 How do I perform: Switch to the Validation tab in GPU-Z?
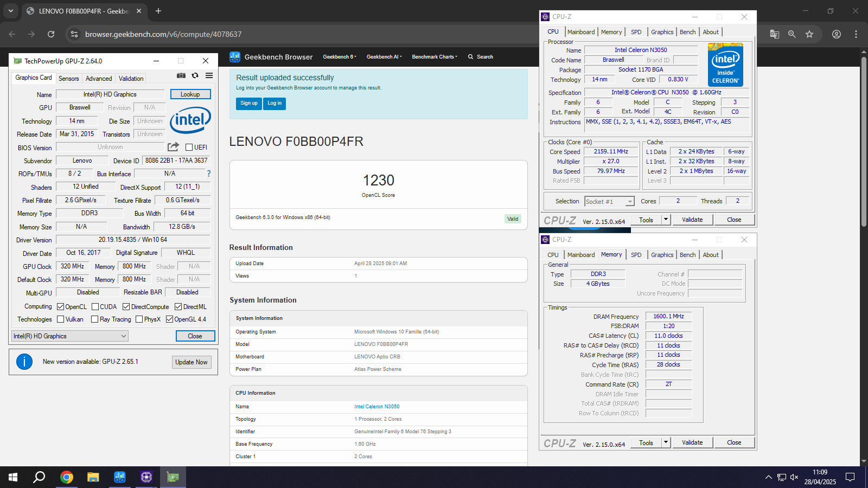131,79
